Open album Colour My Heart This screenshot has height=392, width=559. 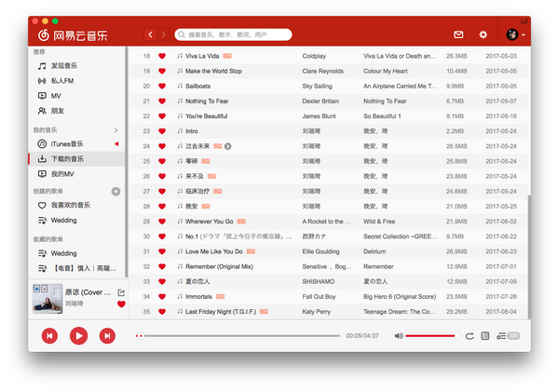point(386,71)
